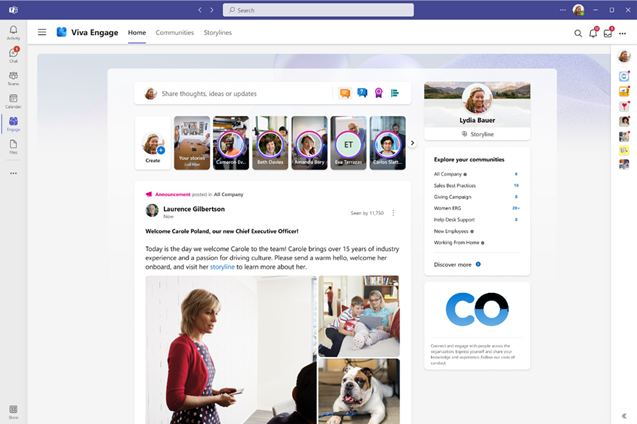Screen dimensions: 637x424
Task: Click Seen by 11,750 count
Action: tap(367, 213)
